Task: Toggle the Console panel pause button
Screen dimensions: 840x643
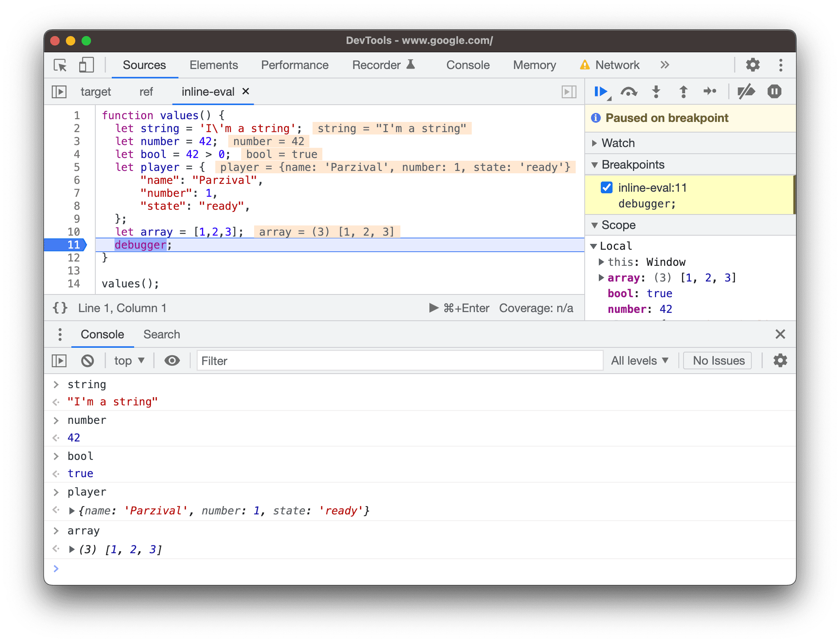Action: click(60, 360)
